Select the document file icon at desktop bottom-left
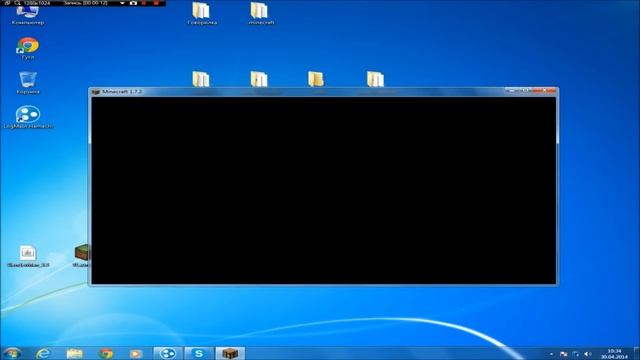Viewport: 640px width, 360px height. pyautogui.click(x=28, y=256)
